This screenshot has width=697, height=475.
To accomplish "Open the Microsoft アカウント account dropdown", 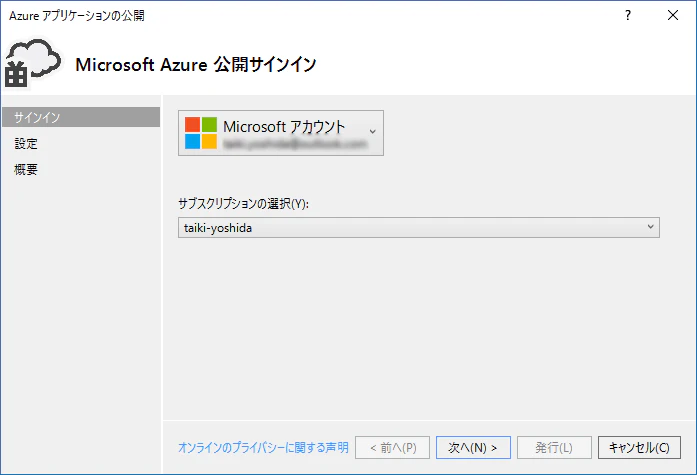I will [281, 133].
